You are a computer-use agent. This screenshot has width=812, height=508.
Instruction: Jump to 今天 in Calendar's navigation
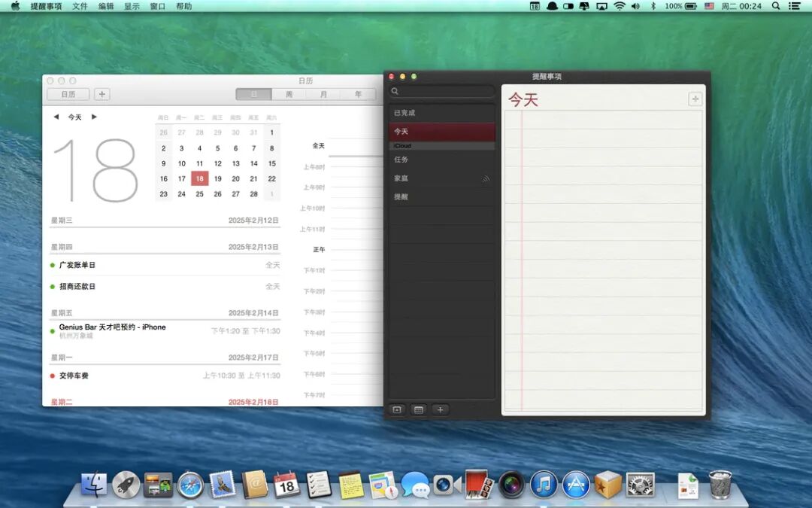(x=75, y=117)
